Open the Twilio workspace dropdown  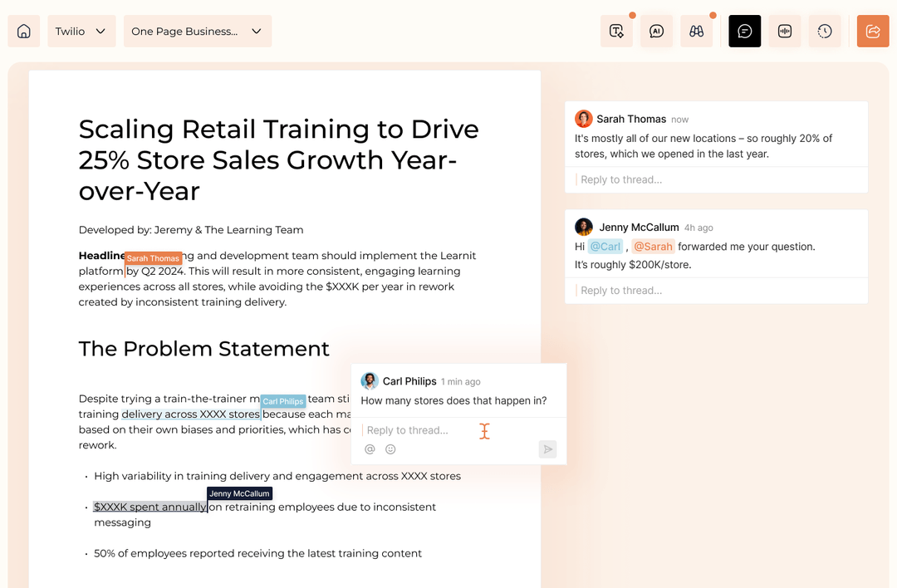(x=81, y=31)
